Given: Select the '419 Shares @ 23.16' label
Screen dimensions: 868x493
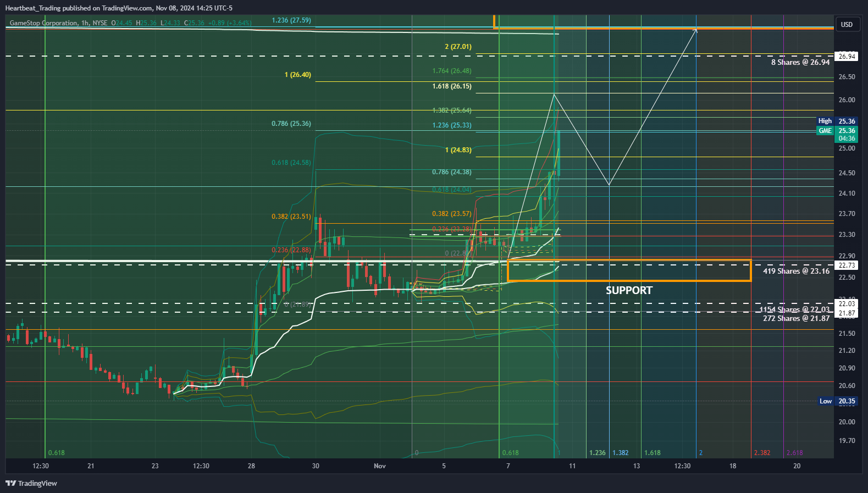Looking at the screenshot, I should (797, 271).
